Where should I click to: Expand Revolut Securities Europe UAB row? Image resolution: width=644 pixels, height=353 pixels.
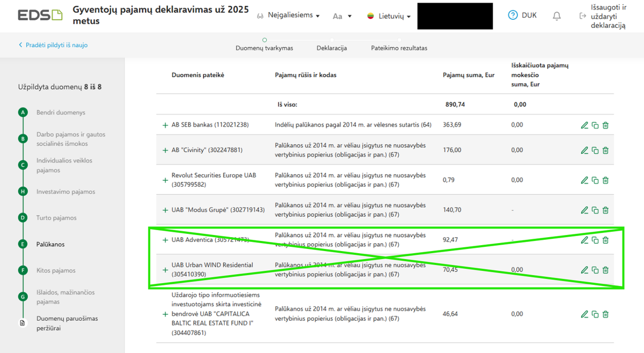coord(165,180)
